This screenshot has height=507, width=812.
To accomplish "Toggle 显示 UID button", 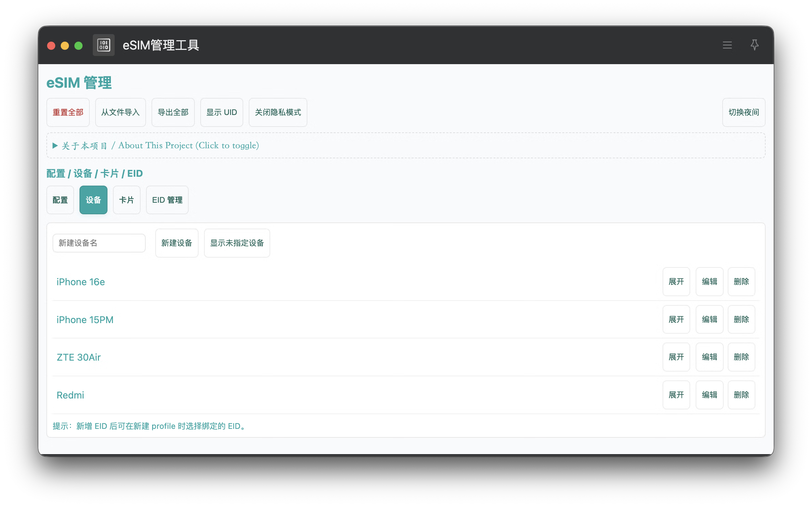I will tap(221, 112).
